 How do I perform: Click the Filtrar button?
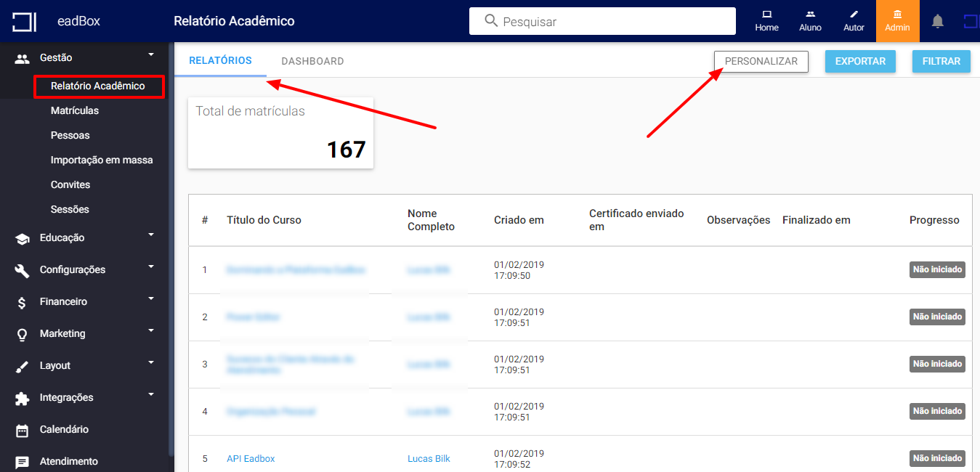[x=941, y=61]
